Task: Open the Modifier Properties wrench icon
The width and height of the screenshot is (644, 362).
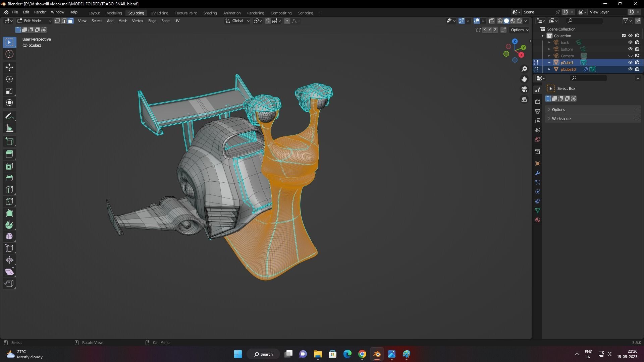Action: coord(537,173)
